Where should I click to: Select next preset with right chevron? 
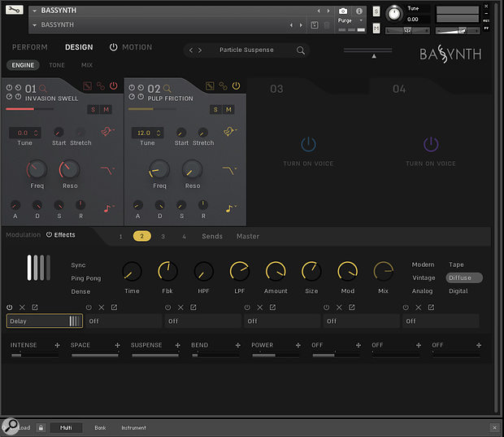(200, 50)
